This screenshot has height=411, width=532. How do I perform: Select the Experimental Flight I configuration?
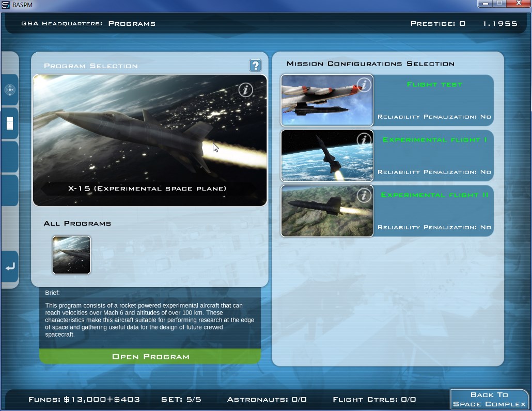pyautogui.click(x=387, y=155)
